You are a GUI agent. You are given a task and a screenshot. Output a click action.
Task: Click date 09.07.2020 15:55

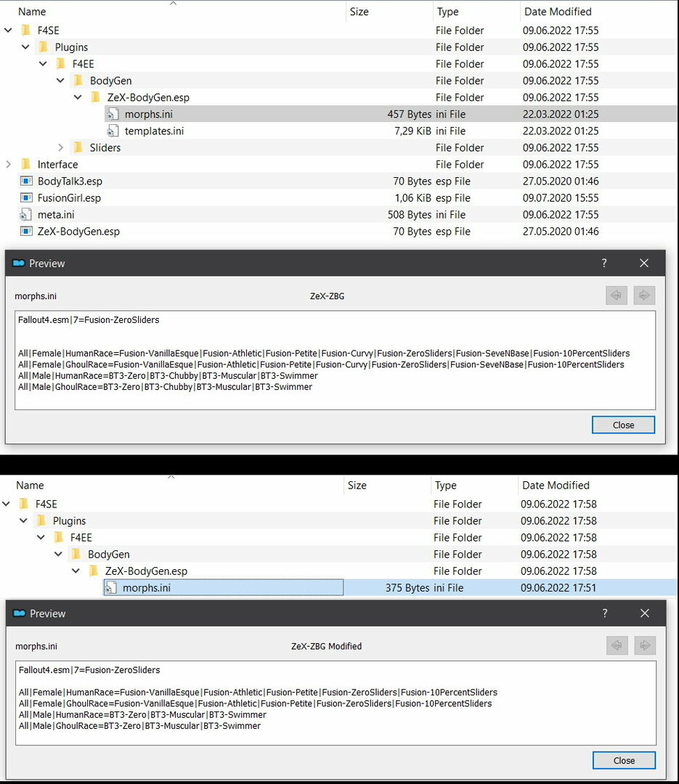coord(561,198)
